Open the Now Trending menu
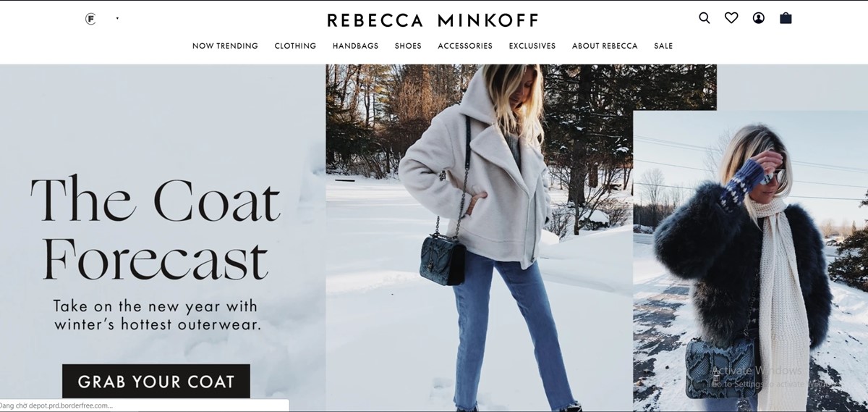The height and width of the screenshot is (412, 868). pos(225,46)
